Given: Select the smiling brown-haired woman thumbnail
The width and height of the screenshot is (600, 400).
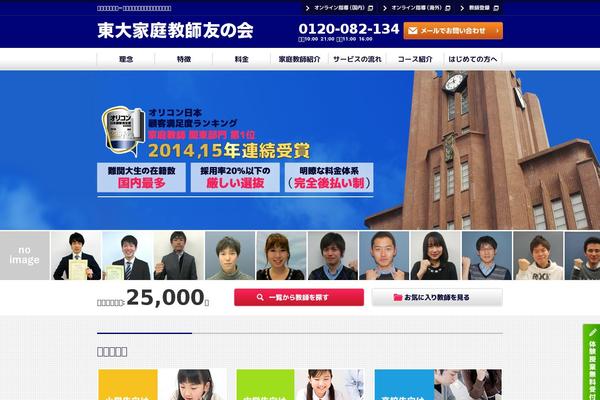Looking at the screenshot, I should tap(281, 255).
